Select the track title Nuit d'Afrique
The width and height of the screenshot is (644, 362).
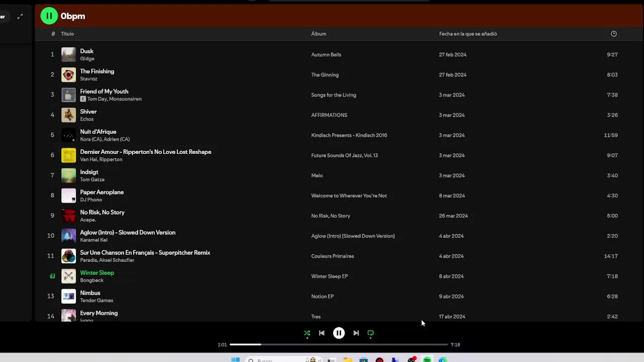click(x=98, y=132)
